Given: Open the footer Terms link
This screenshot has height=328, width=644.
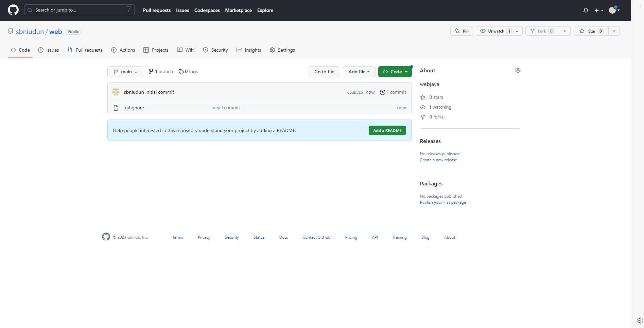Looking at the screenshot, I should (x=178, y=237).
